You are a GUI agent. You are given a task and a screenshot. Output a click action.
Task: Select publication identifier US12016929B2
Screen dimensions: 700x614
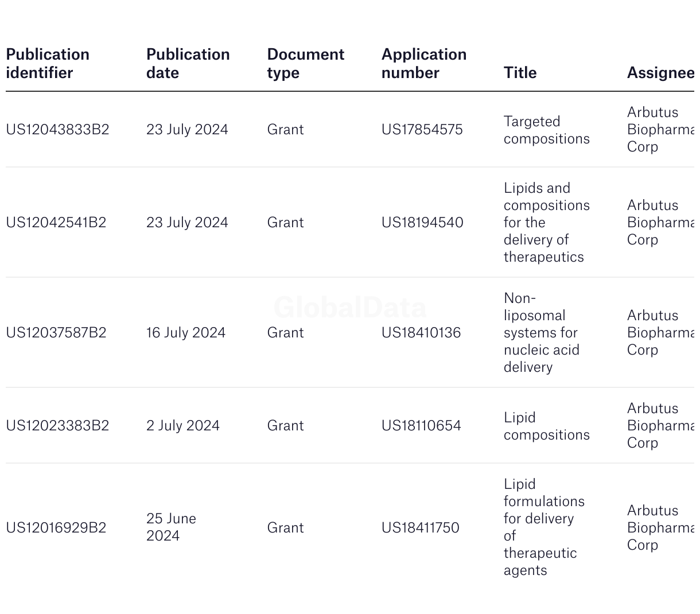pos(56,528)
